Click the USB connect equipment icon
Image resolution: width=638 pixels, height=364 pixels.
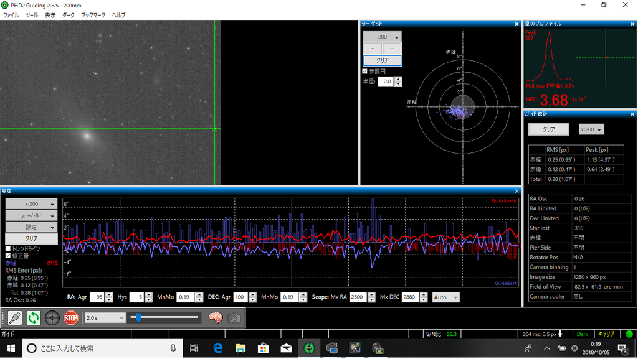[x=15, y=318]
